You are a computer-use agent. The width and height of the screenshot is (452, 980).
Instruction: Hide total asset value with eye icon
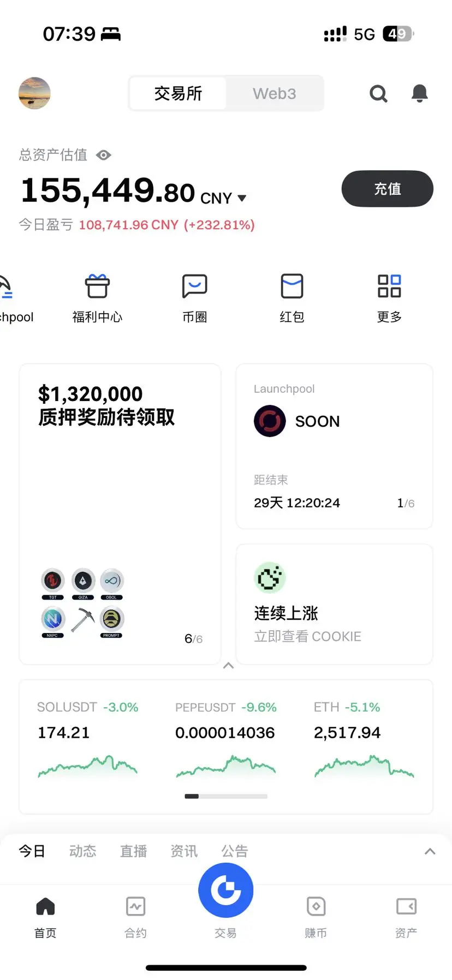103,155
